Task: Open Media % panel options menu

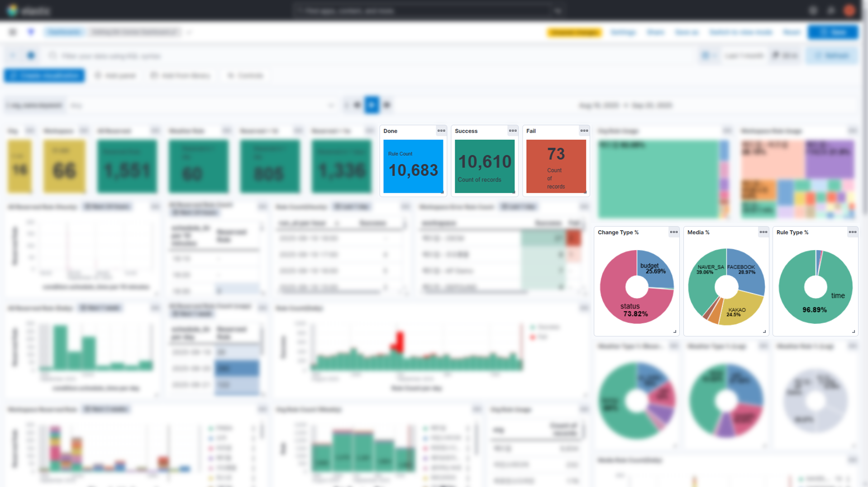Action: pyautogui.click(x=763, y=232)
